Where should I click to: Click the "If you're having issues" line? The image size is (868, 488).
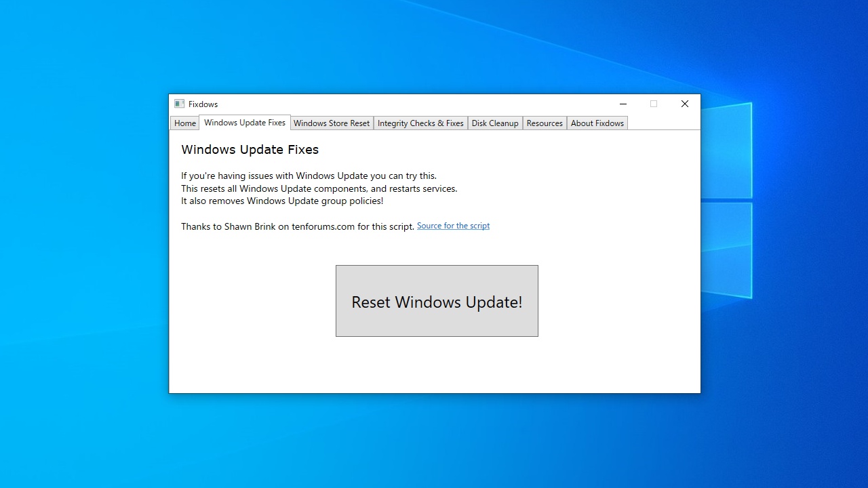pyautogui.click(x=309, y=176)
